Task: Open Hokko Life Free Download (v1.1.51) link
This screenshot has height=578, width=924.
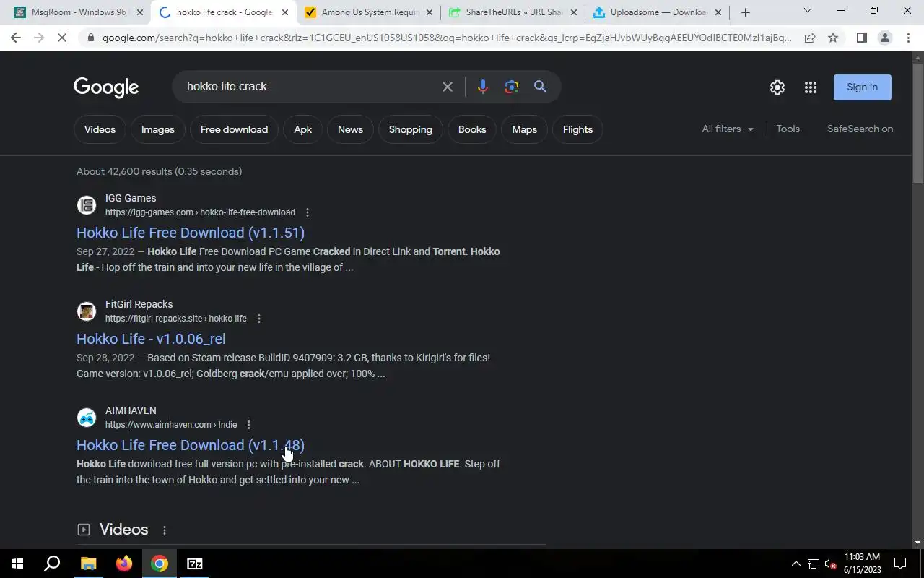Action: (191, 233)
